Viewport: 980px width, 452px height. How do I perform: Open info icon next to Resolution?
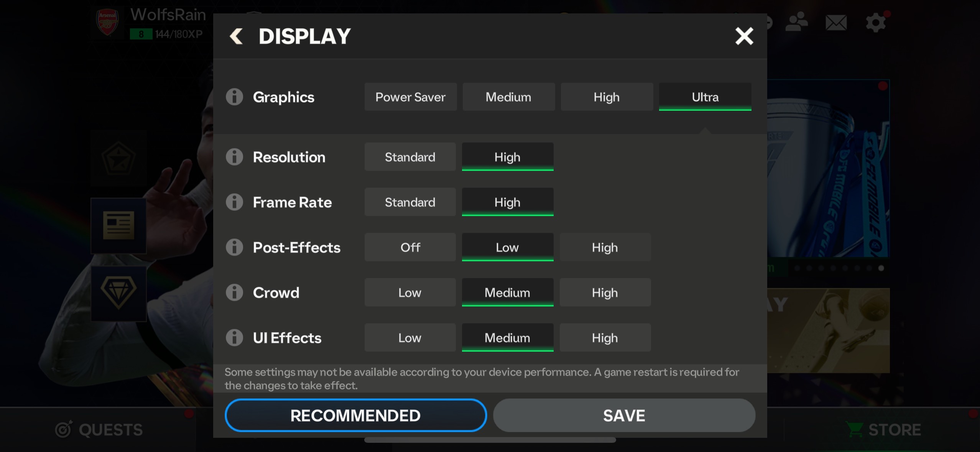point(234,157)
